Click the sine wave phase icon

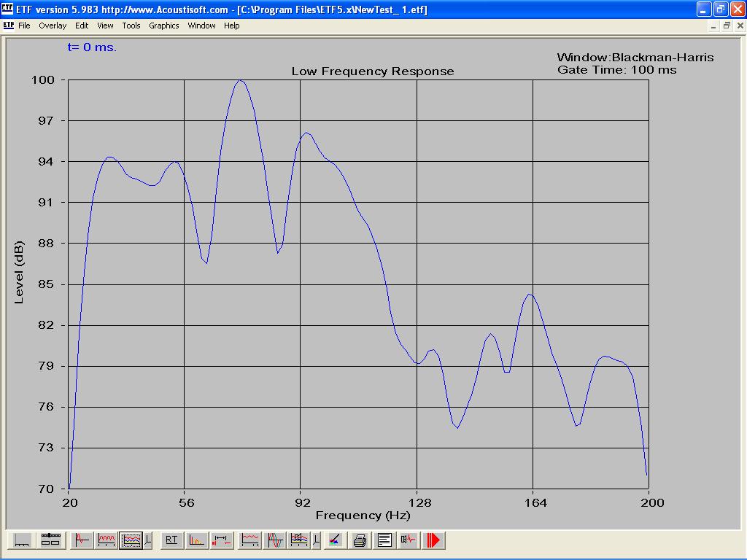(x=275, y=540)
